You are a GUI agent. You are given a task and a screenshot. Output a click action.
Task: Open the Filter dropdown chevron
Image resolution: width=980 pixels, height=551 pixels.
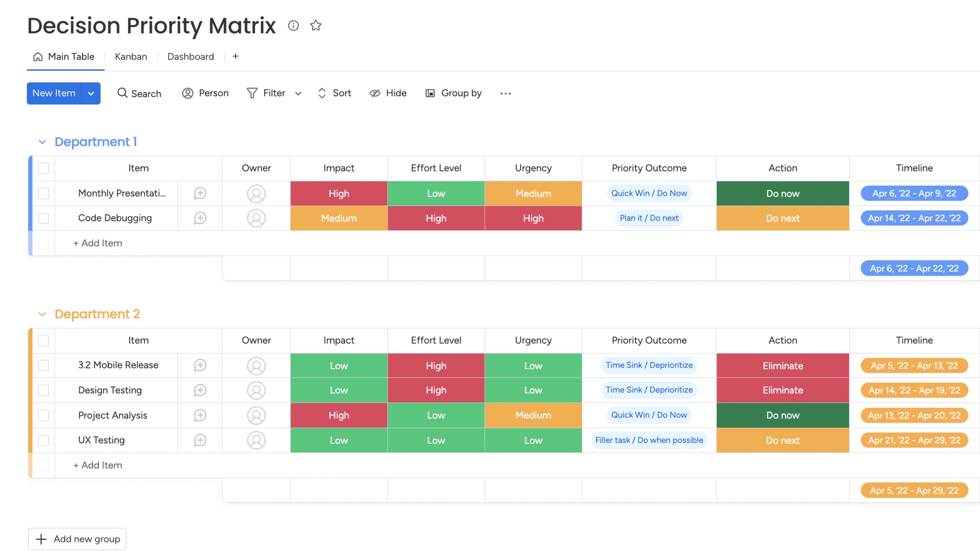coord(298,93)
